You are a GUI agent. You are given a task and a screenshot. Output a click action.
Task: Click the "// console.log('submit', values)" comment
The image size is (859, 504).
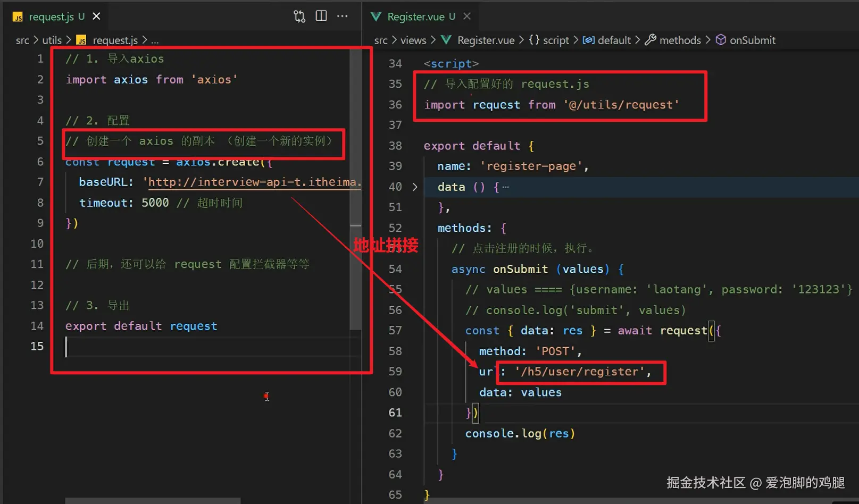[x=576, y=310]
